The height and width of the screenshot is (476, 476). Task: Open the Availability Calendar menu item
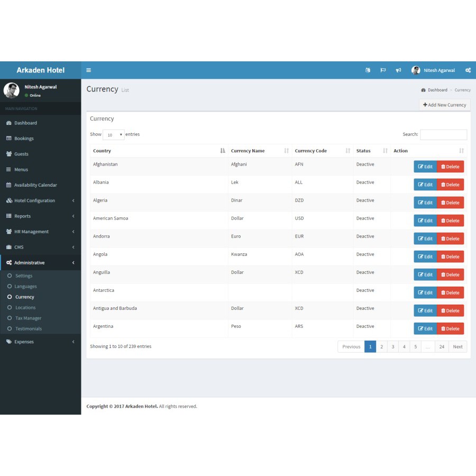tap(35, 185)
